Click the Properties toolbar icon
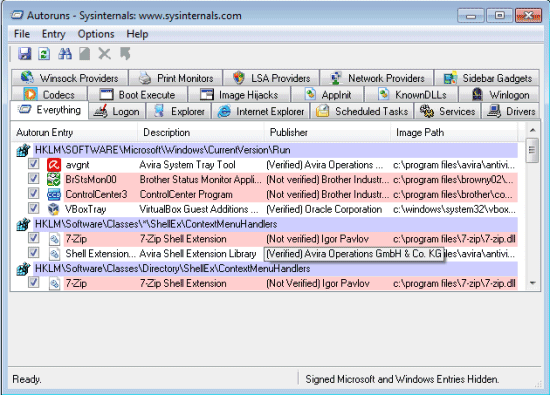This screenshot has height=395, width=550. point(85,54)
